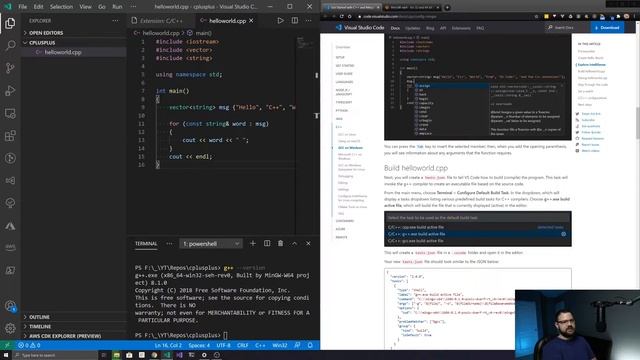Open the Docs link in site navigation
Viewport: 640px width, 360px height.
[395, 28]
